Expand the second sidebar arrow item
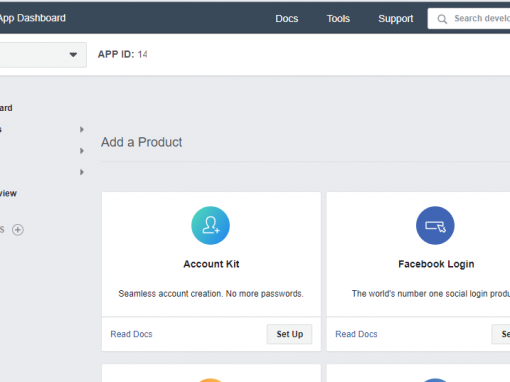This screenshot has width=510, height=382. [x=82, y=151]
